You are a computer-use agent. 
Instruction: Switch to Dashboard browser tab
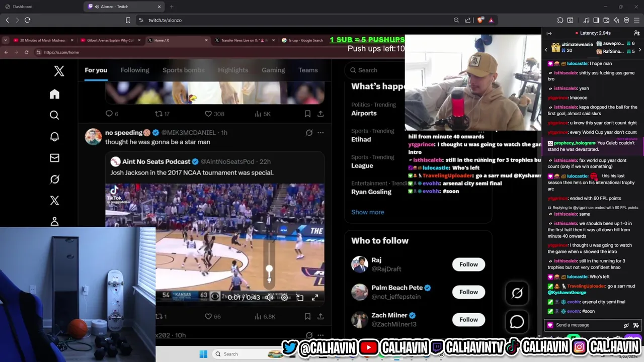pyautogui.click(x=41, y=7)
